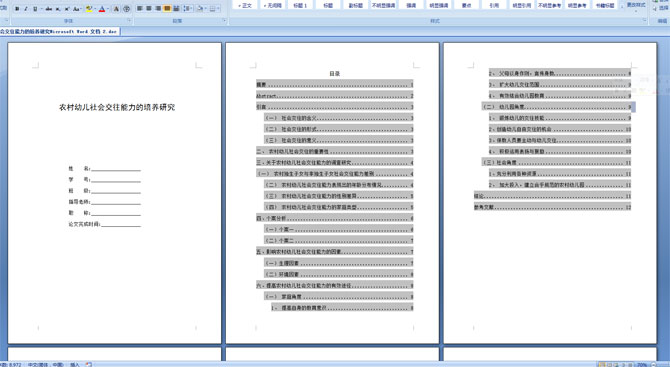Click the enclosed character icon
670x367 pixels.
[126, 9]
